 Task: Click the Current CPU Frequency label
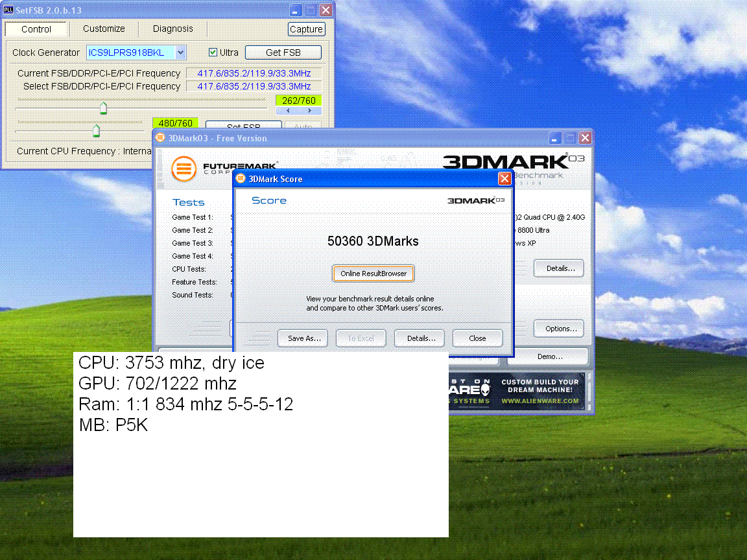tap(84, 151)
